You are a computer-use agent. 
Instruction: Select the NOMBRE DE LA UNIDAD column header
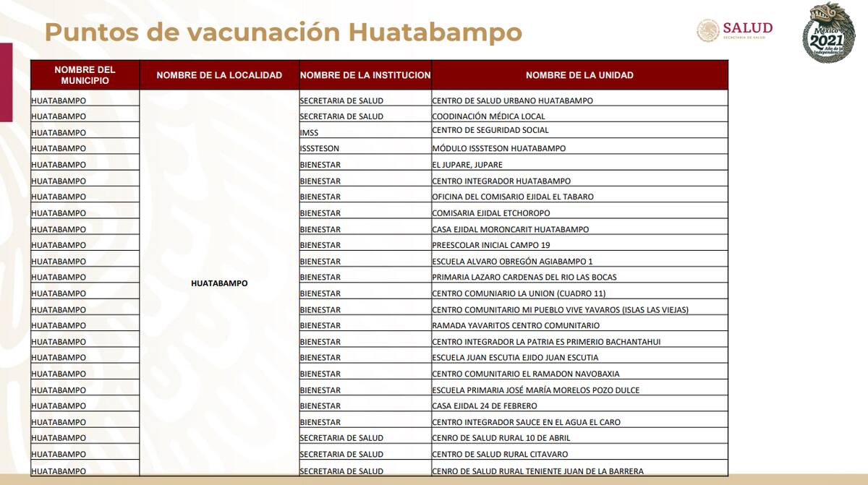[579, 75]
